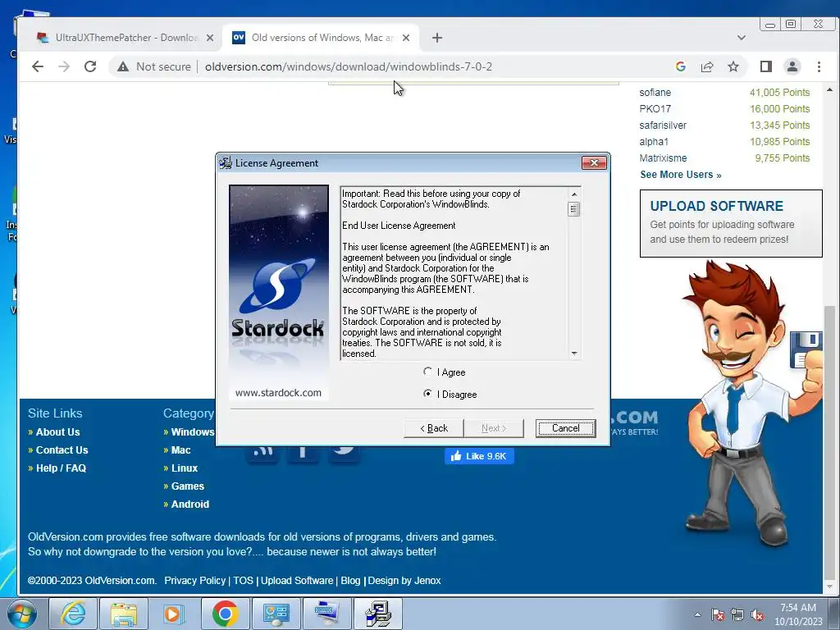
Task: Open the Chrome three-dot menu
Action: pos(819,66)
